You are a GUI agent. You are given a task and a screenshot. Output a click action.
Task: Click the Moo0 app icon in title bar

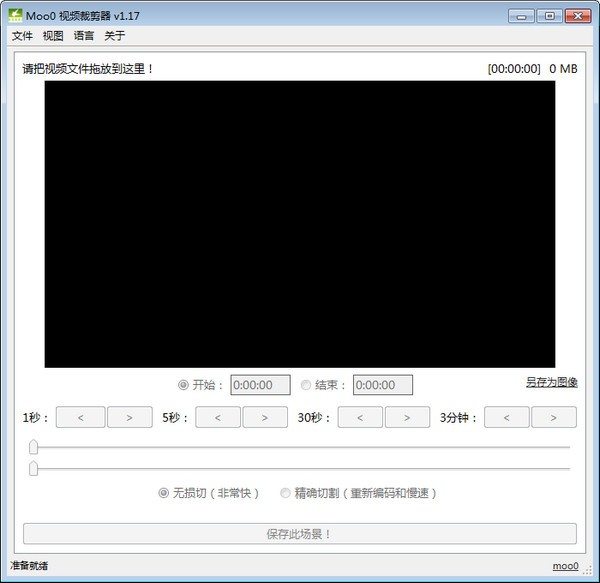coord(15,15)
